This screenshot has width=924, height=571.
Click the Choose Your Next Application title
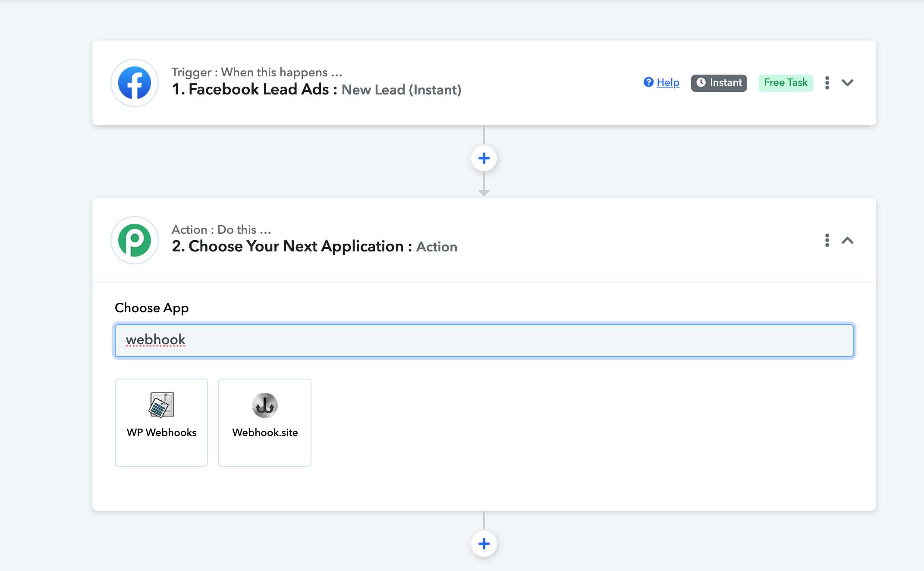[314, 247]
